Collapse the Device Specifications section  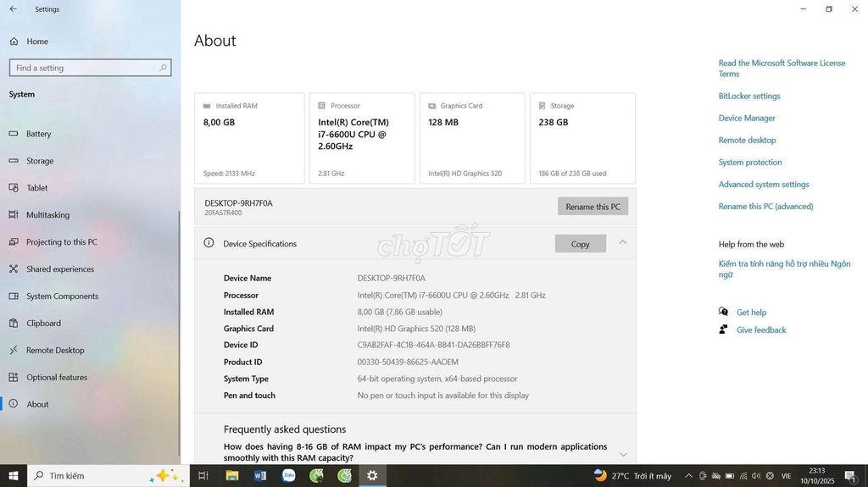click(x=623, y=242)
